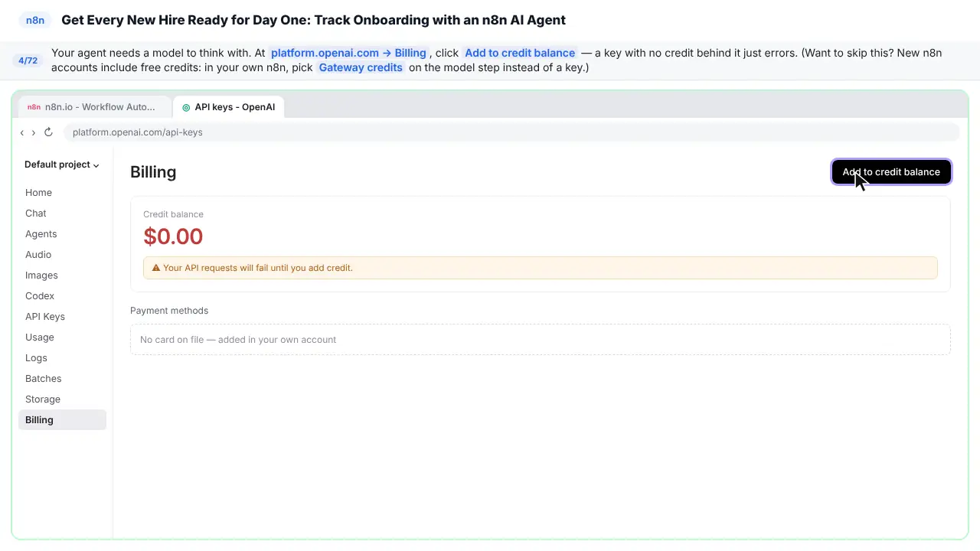Click the platform.openai.com → Billing instruction link

348,53
